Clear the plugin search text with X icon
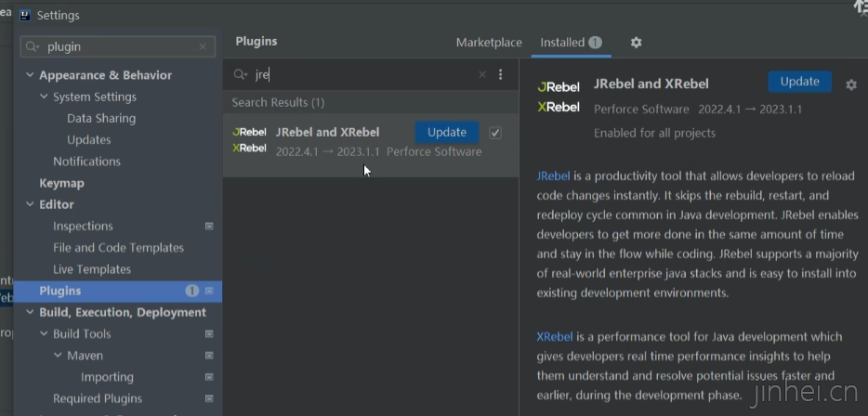The height and width of the screenshot is (416, 868). tap(481, 75)
